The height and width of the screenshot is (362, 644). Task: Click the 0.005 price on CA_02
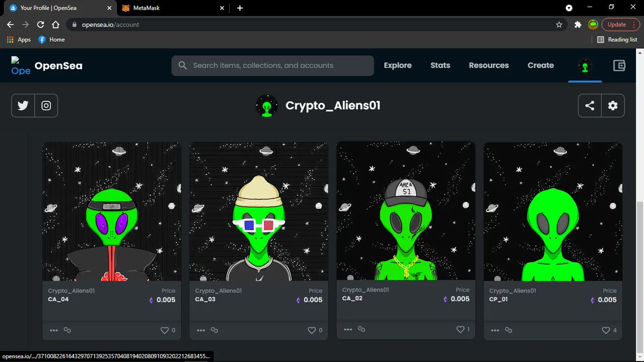coord(460,299)
